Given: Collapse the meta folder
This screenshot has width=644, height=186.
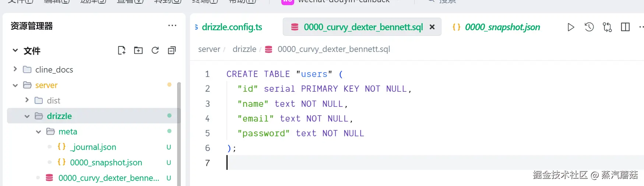Looking at the screenshot, I should tap(38, 131).
